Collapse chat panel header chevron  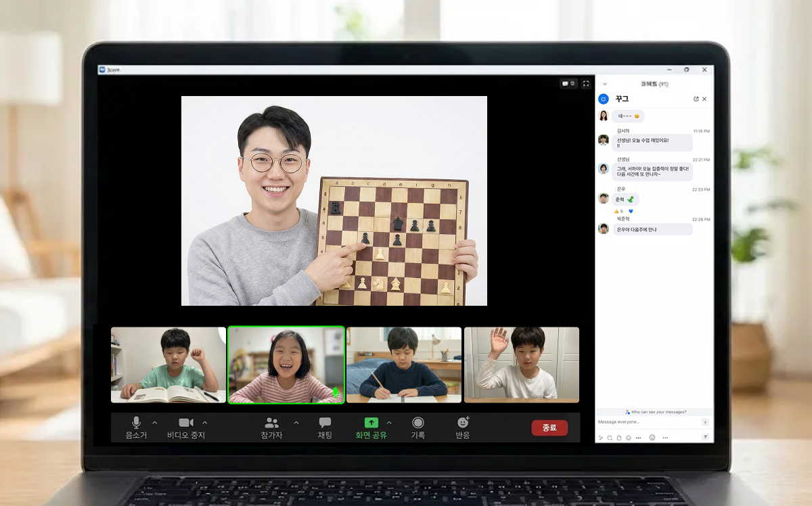(605, 84)
